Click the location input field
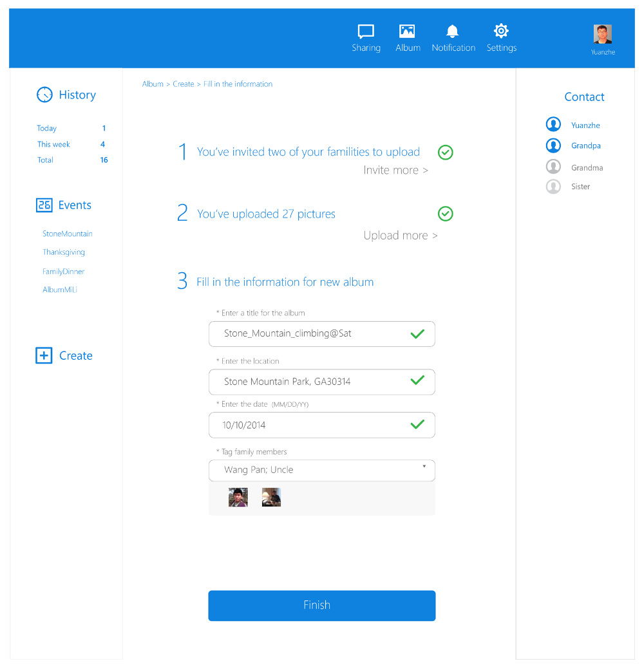Screen dimensions: 644x668 309,382
